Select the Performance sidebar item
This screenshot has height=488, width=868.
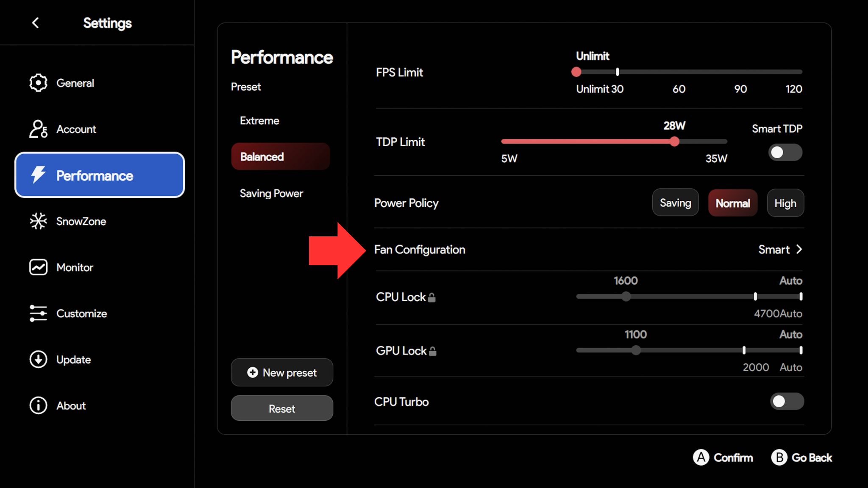[100, 175]
